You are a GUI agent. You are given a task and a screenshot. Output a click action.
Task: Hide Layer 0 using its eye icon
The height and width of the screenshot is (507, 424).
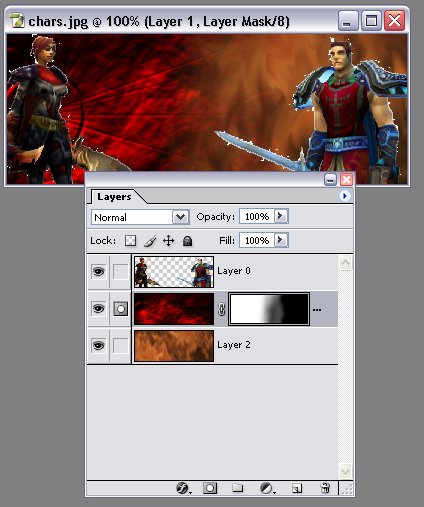tap(98, 272)
